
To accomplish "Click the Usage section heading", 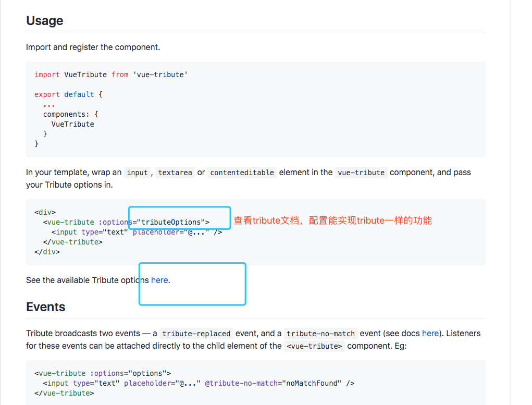I will click(x=44, y=21).
